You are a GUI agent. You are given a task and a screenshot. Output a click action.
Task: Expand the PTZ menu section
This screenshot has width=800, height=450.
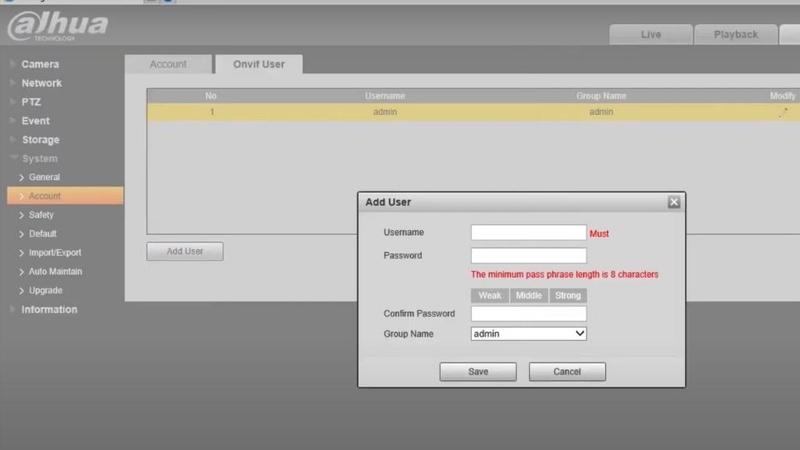click(31, 102)
